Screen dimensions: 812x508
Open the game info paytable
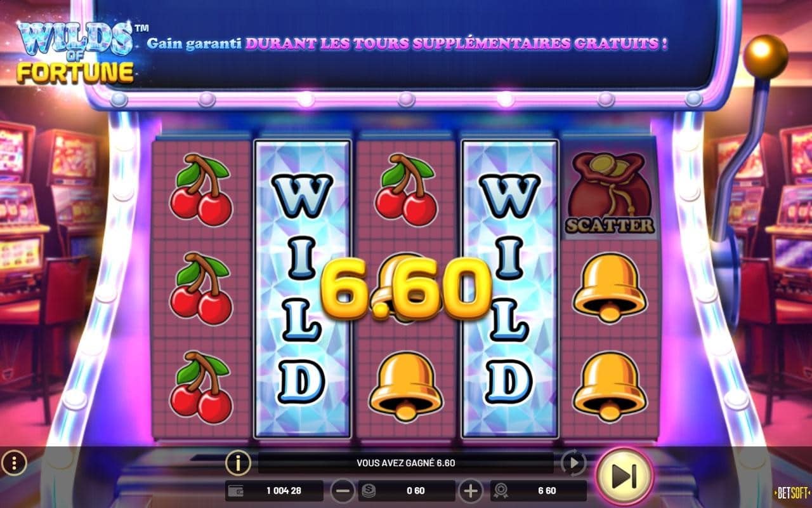click(238, 464)
